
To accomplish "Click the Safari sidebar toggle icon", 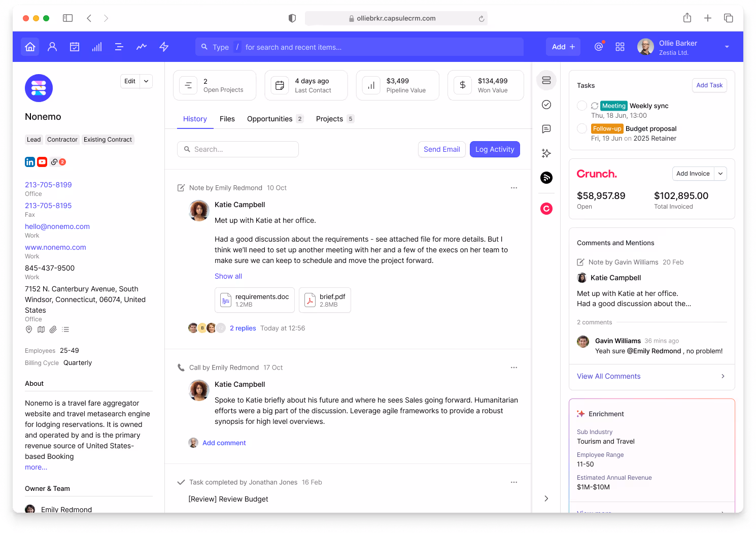I will coord(68,18).
